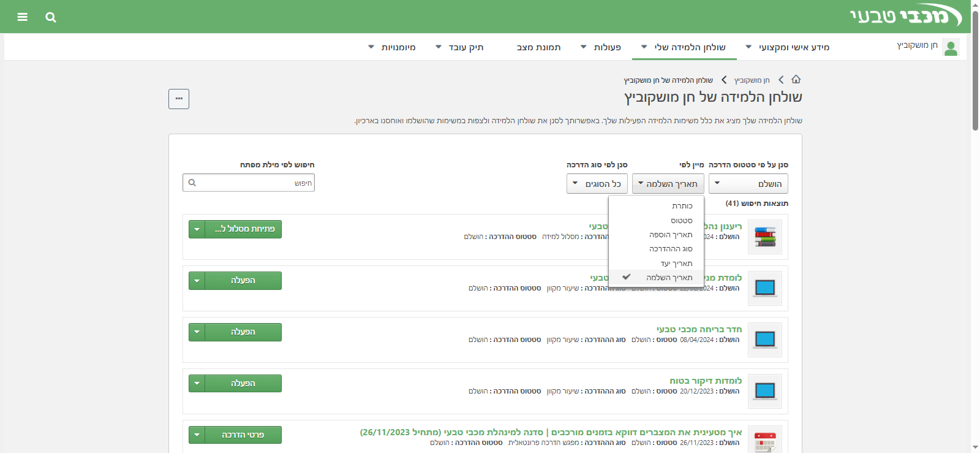Select סוג ההדרכה sort option
Image resolution: width=980 pixels, height=453 pixels.
click(x=671, y=249)
